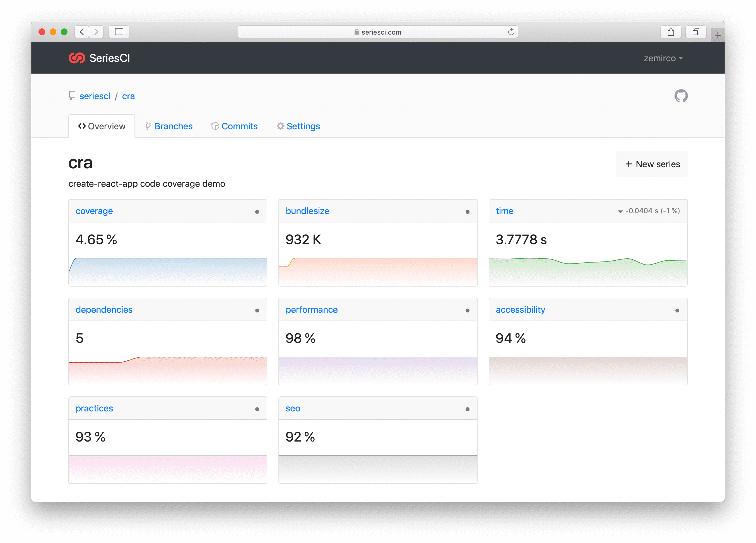Show all tabs icon in Safari
The height and width of the screenshot is (543, 756).
(x=696, y=32)
